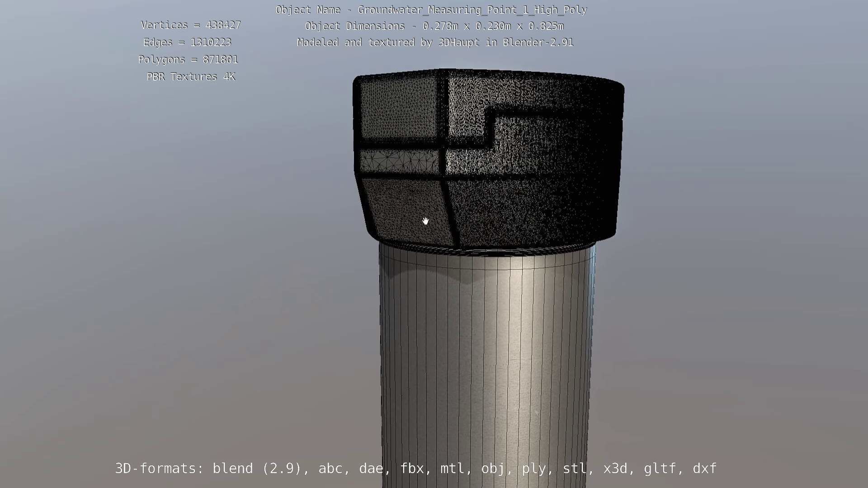Click the '3D-formats: blend (2.9)...' caption

[x=416, y=469]
